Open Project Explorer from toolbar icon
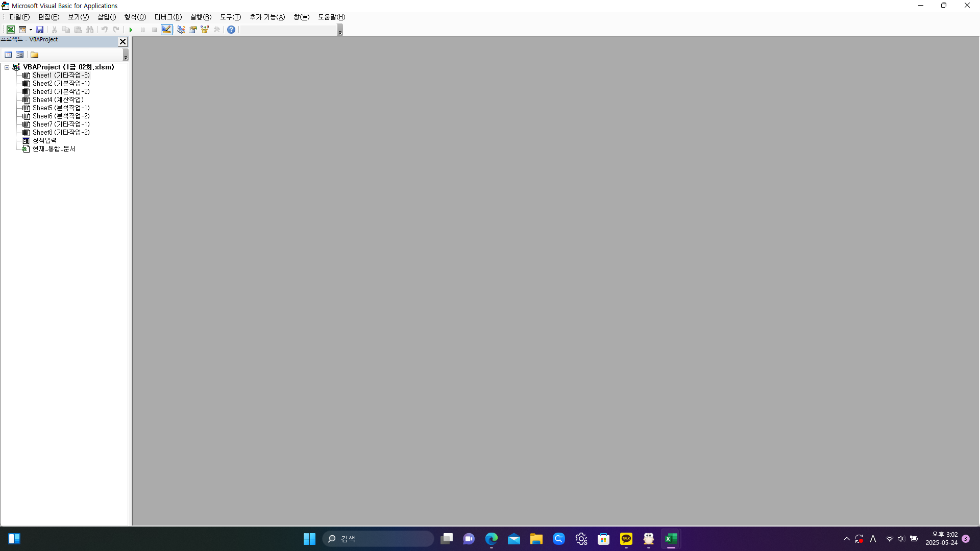The image size is (980, 551). [181, 30]
